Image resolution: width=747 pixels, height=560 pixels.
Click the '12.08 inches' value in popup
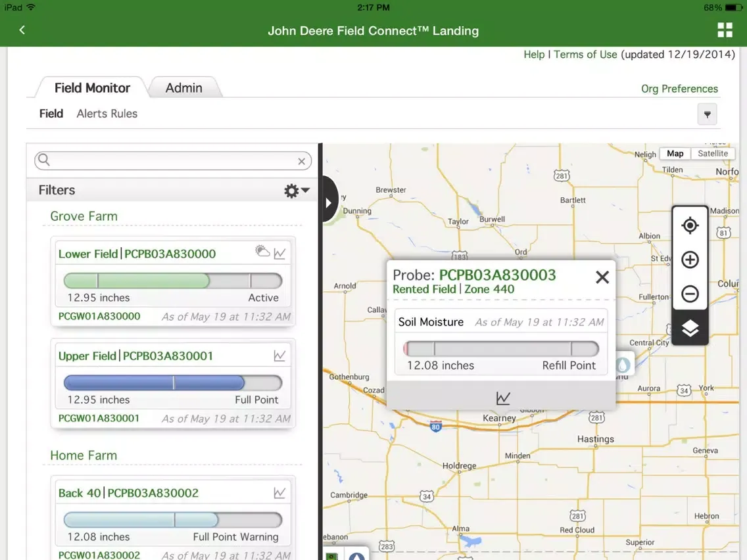(440, 365)
